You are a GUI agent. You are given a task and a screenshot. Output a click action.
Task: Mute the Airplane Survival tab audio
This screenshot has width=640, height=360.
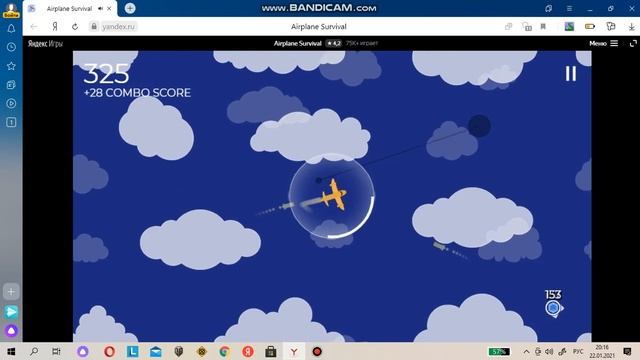coord(100,8)
